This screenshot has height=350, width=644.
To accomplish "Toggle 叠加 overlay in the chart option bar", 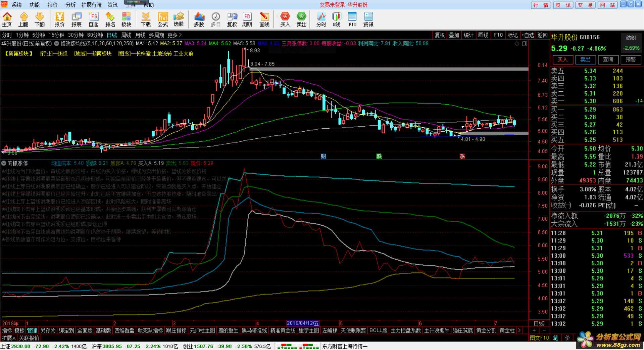I will pos(454,35).
